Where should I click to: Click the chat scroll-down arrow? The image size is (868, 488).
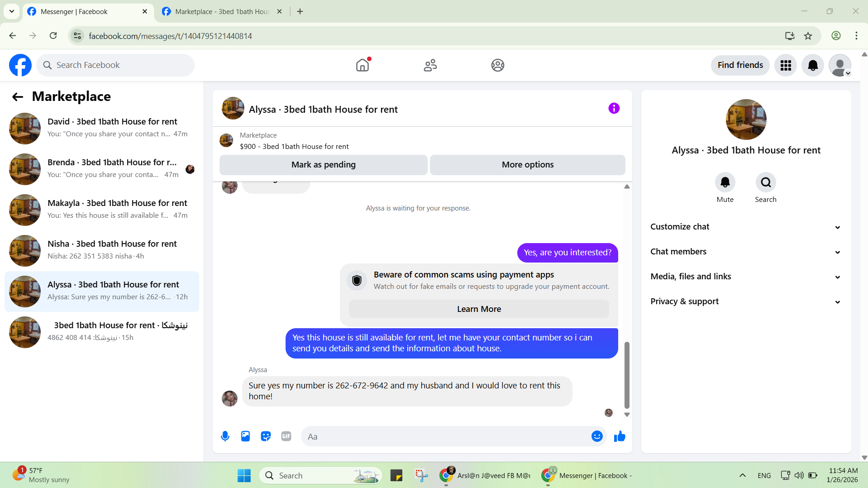pyautogui.click(x=627, y=415)
